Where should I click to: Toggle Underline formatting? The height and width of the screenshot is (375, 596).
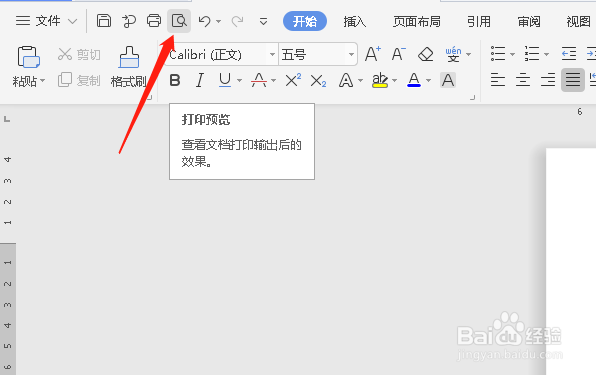[225, 80]
